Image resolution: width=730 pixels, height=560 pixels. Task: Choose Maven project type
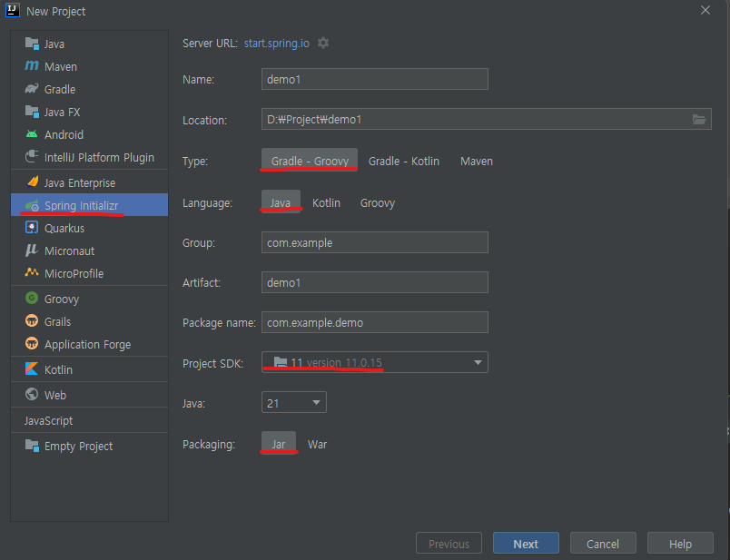[477, 161]
